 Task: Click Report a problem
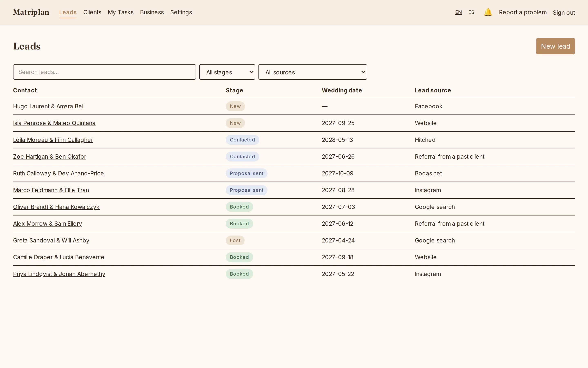[x=523, y=12]
